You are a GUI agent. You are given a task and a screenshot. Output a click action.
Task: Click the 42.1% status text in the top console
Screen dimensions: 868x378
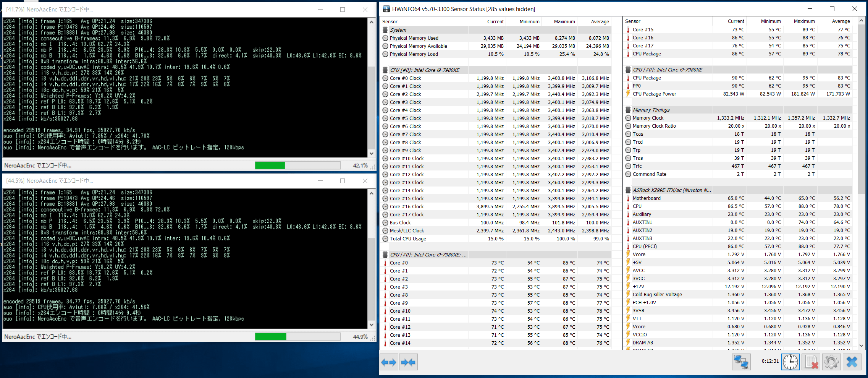point(360,165)
